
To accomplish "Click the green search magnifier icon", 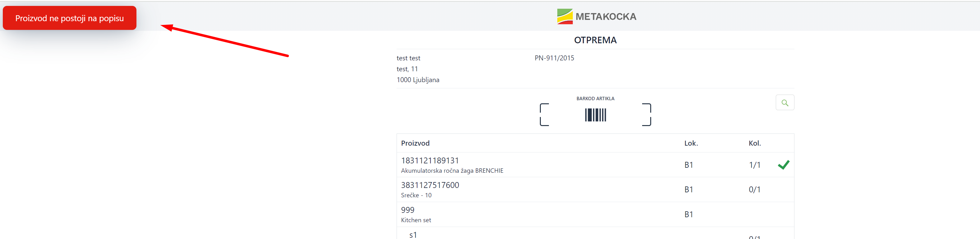I will pos(784,102).
